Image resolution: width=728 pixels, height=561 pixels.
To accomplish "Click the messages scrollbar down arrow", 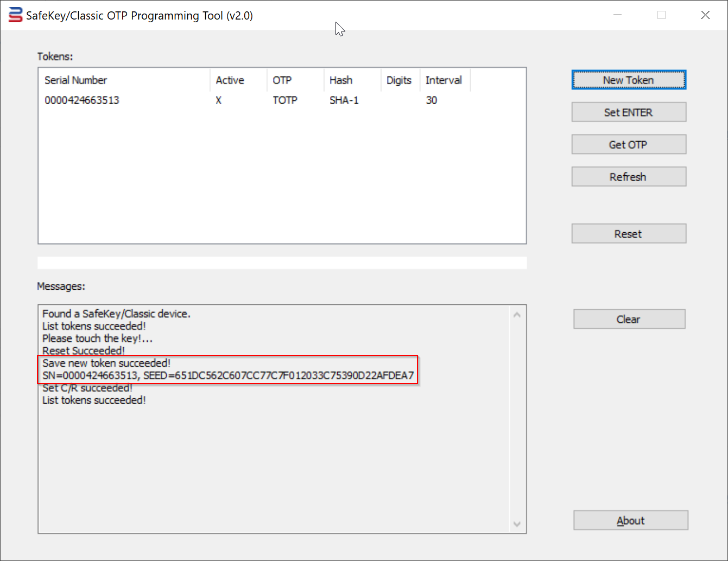I will (517, 524).
